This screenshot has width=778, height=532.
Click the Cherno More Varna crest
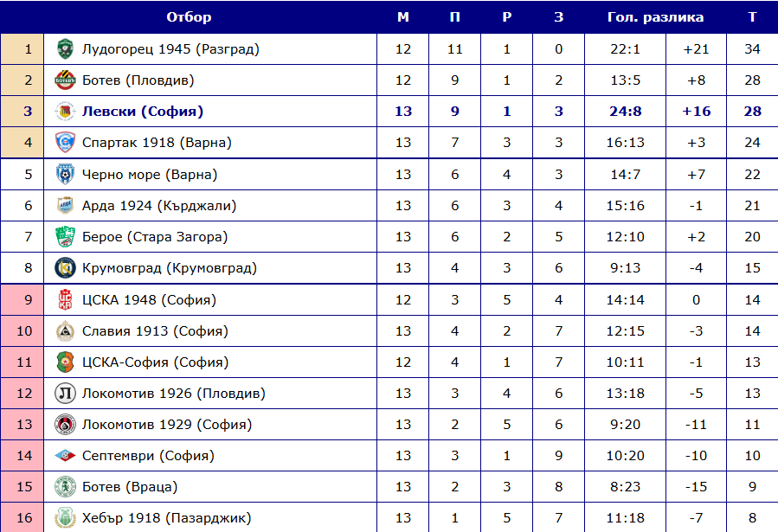(x=65, y=175)
